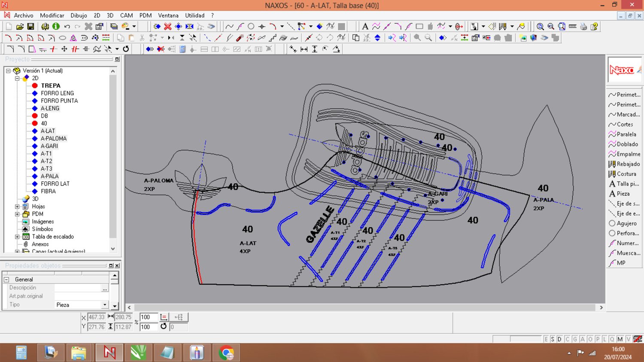Screen dimensions: 644x362
Task: Toggle the S status indicator
Action: 553,339
